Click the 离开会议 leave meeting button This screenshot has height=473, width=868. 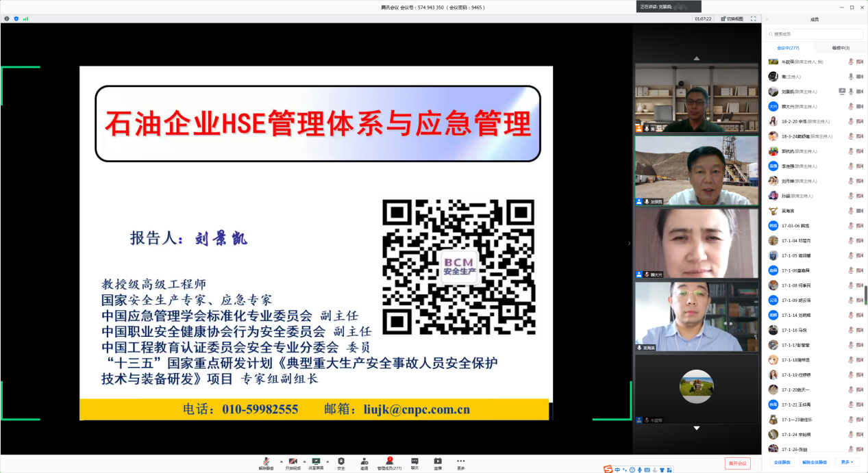(737, 463)
